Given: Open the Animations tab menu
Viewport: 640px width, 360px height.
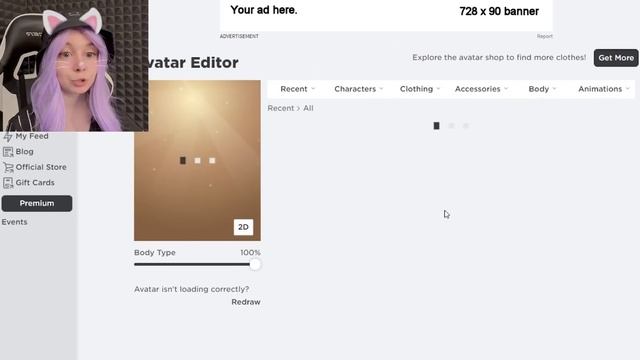Looking at the screenshot, I should click(x=604, y=89).
